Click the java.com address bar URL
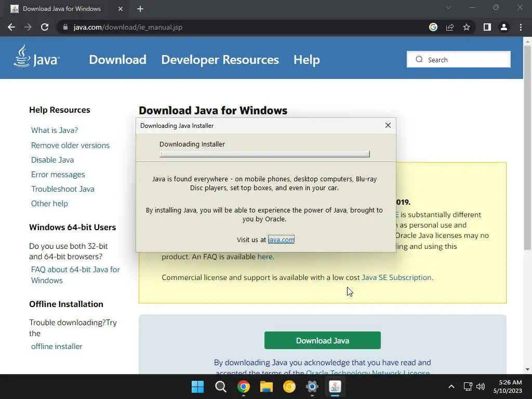This screenshot has width=532, height=399. [x=128, y=27]
